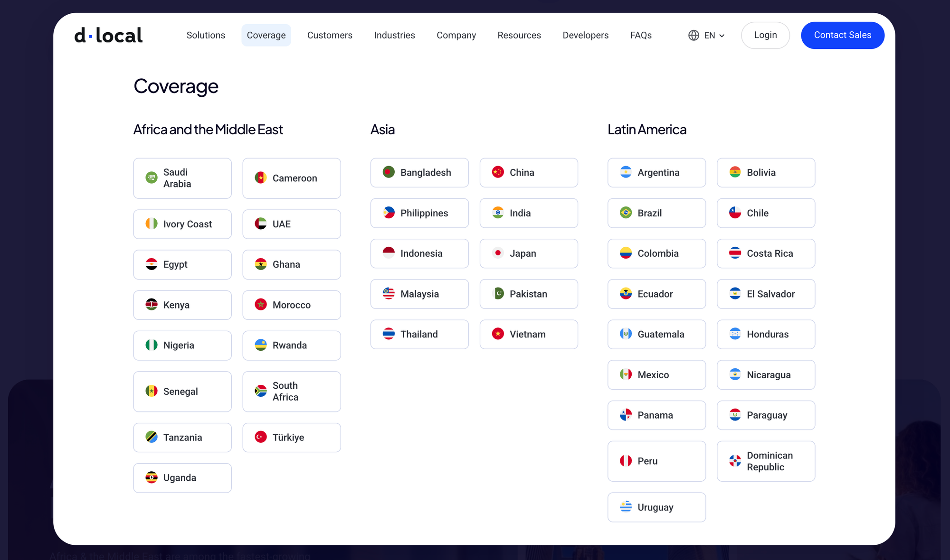Open the Industries menu
The image size is (950, 560).
click(x=394, y=35)
